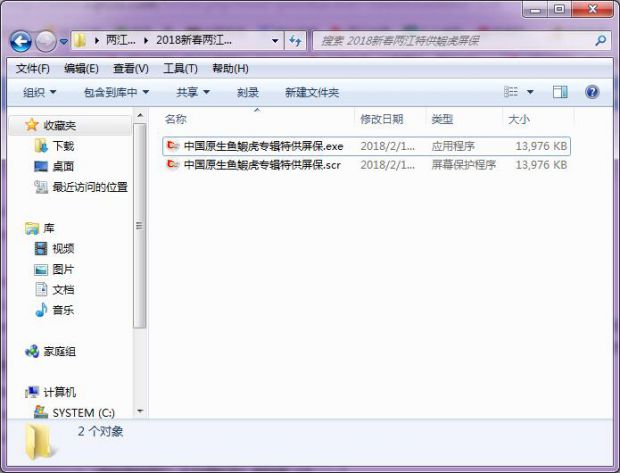This screenshot has height=473, width=620.
Task: Open the 文件(F) menu
Action: [32, 68]
